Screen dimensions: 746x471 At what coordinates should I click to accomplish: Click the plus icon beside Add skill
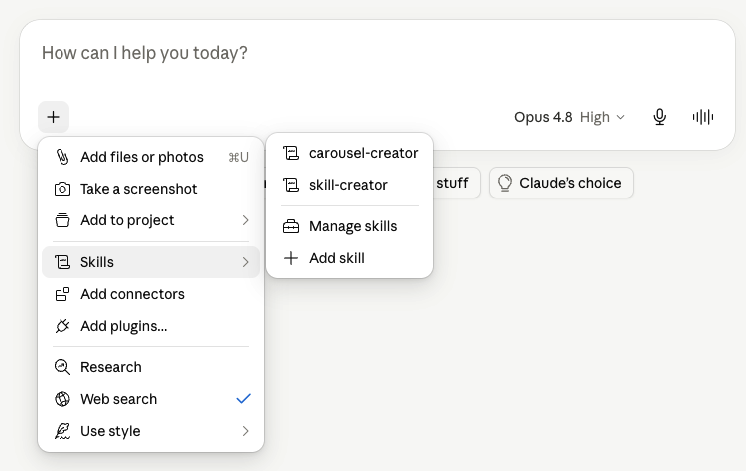tap(291, 258)
